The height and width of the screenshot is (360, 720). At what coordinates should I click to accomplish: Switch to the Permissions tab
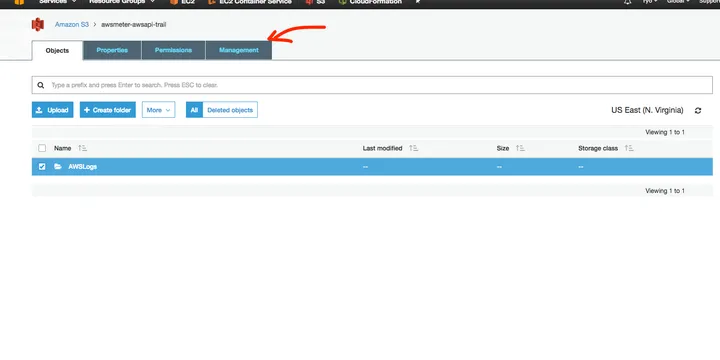pos(173,51)
